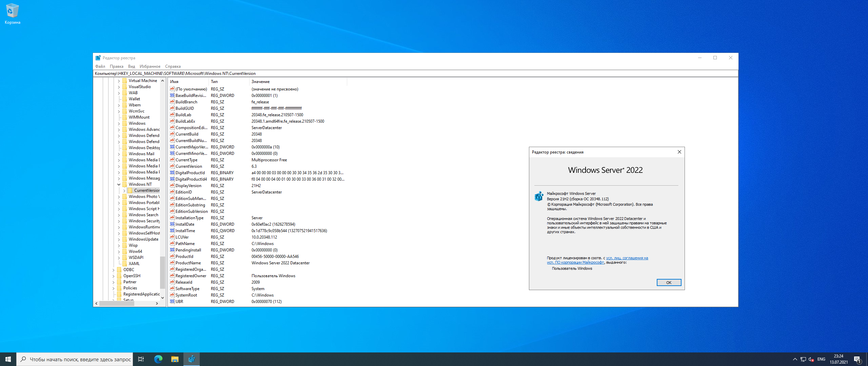Open the license terms link

tap(597, 260)
